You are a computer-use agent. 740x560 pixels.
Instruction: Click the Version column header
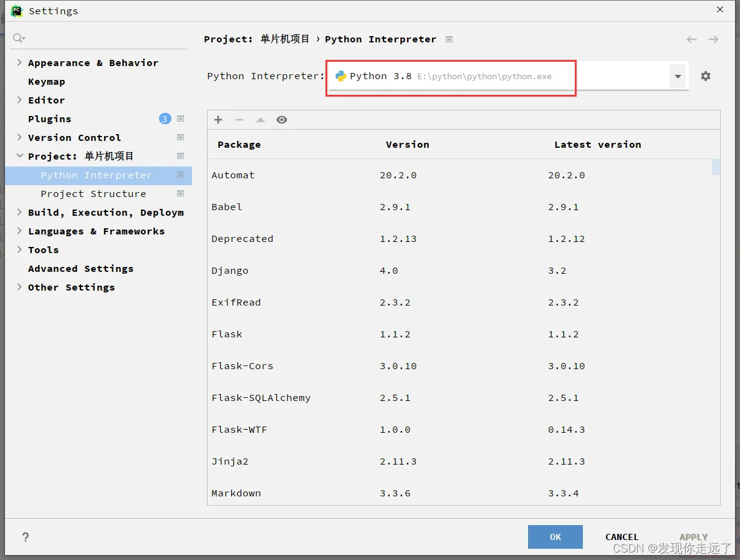pyautogui.click(x=407, y=145)
